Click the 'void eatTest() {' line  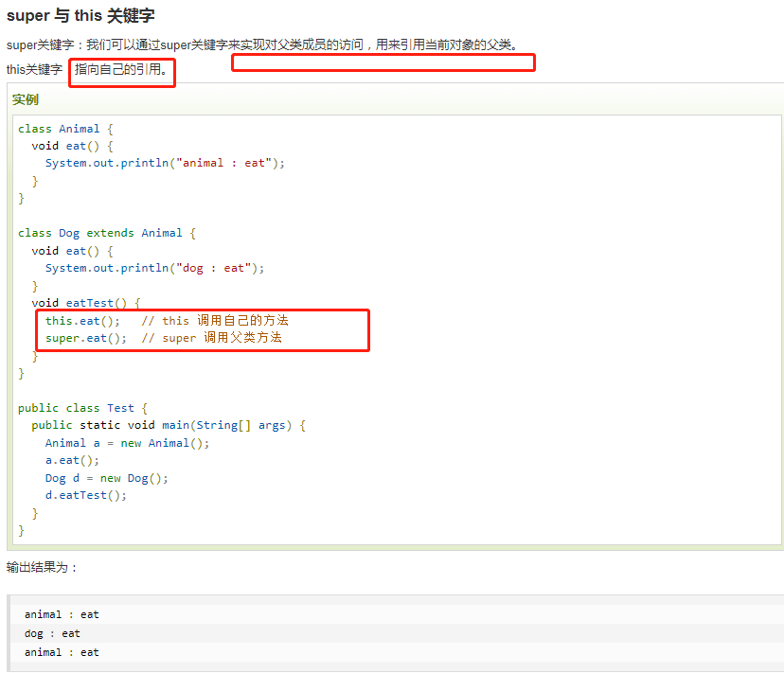86,303
